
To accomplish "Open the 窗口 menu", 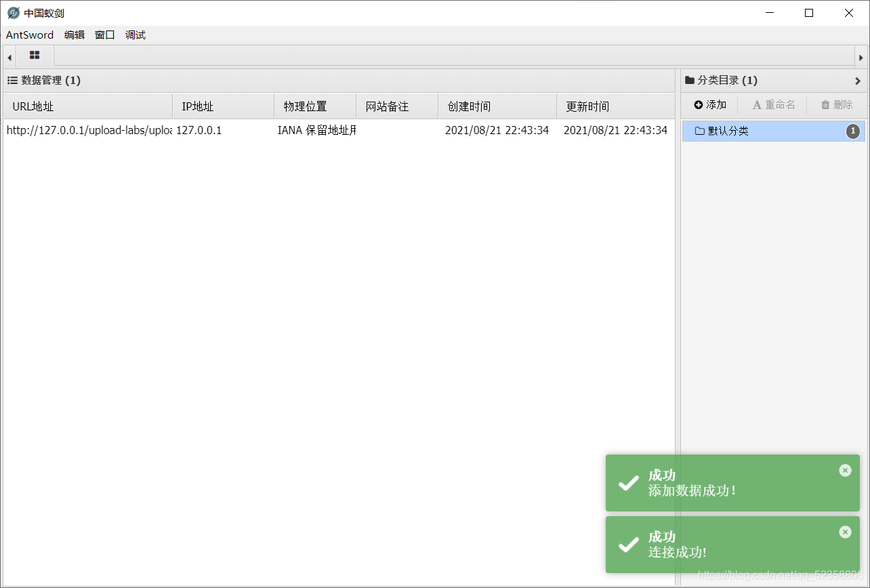I will [x=105, y=35].
